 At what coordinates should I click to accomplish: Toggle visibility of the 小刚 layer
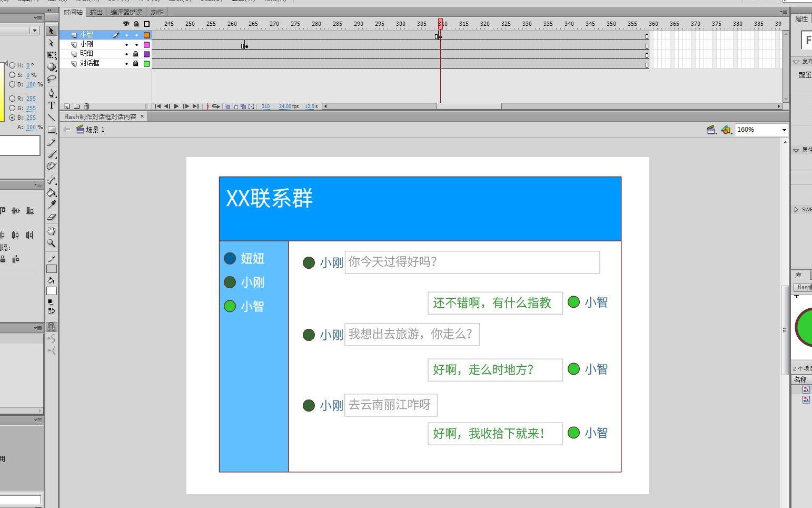pyautogui.click(x=126, y=45)
